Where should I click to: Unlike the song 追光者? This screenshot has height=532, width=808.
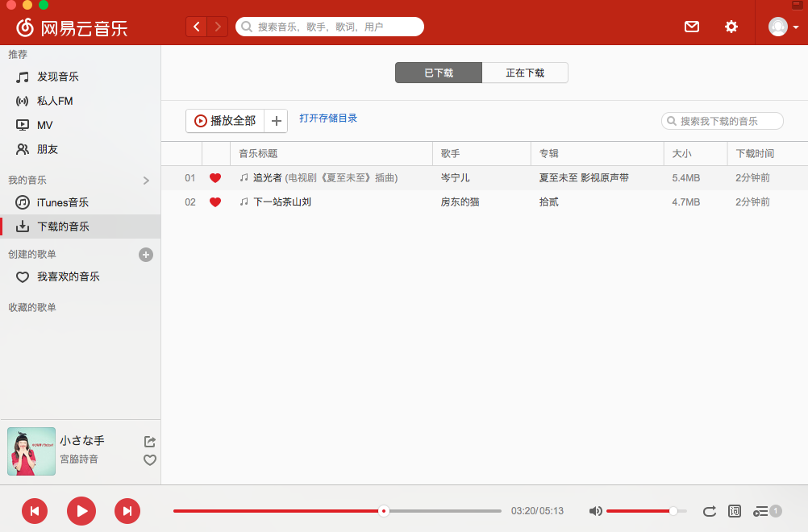(215, 177)
